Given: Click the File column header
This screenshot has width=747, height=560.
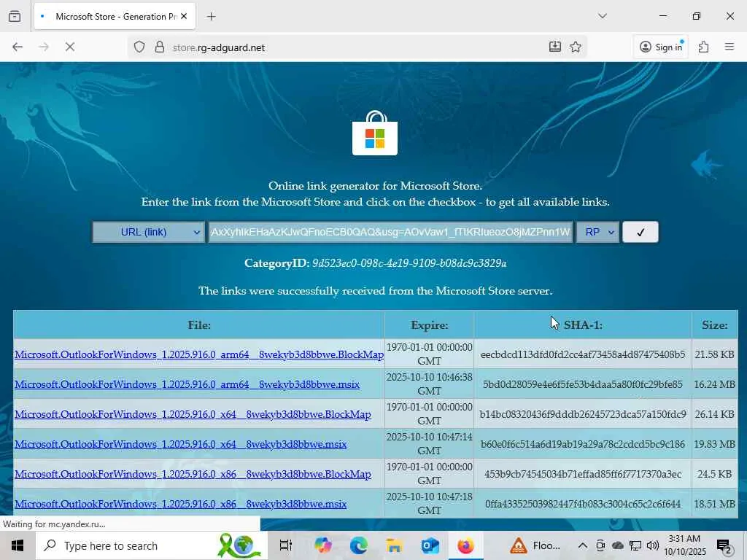Looking at the screenshot, I should click(198, 324).
